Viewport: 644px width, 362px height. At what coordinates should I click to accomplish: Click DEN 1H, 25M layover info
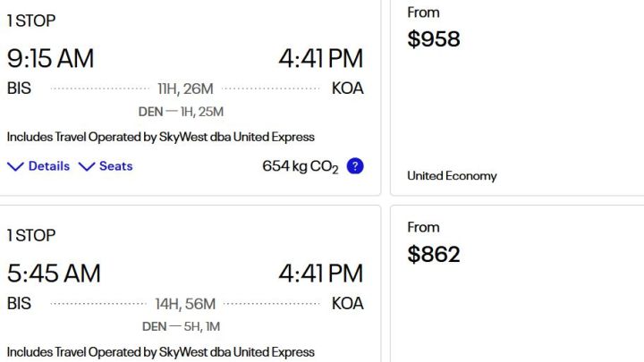(181, 112)
